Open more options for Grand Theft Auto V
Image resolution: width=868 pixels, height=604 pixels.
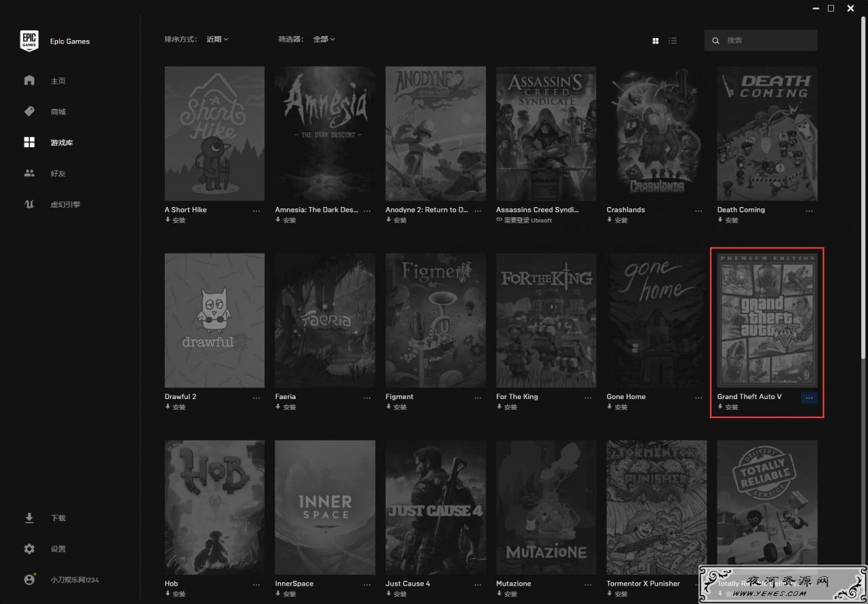coord(809,397)
